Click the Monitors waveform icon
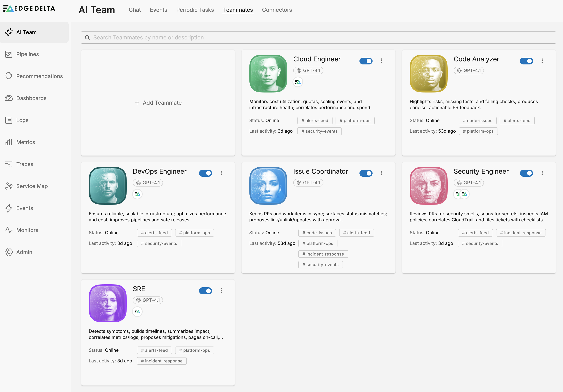Image resolution: width=563 pixels, height=392 pixels. [x=9, y=230]
